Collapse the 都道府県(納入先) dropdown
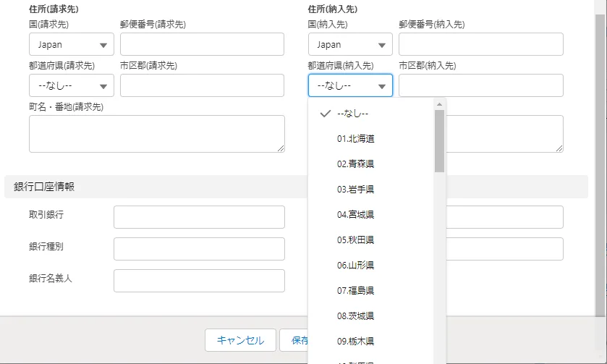The image size is (607, 364). [350, 86]
